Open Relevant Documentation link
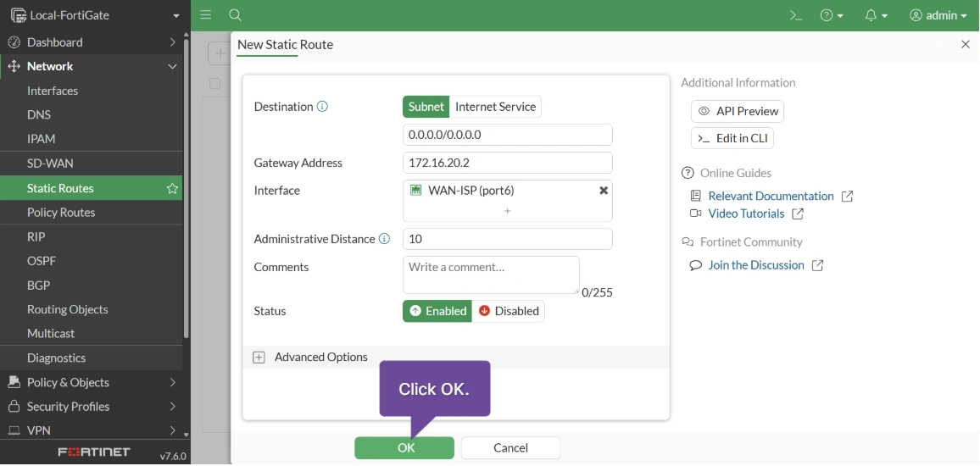The width and height of the screenshot is (980, 466). pos(771,197)
